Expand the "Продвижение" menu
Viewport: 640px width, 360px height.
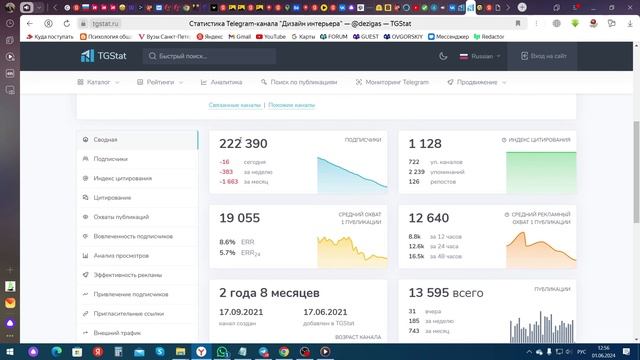click(477, 82)
